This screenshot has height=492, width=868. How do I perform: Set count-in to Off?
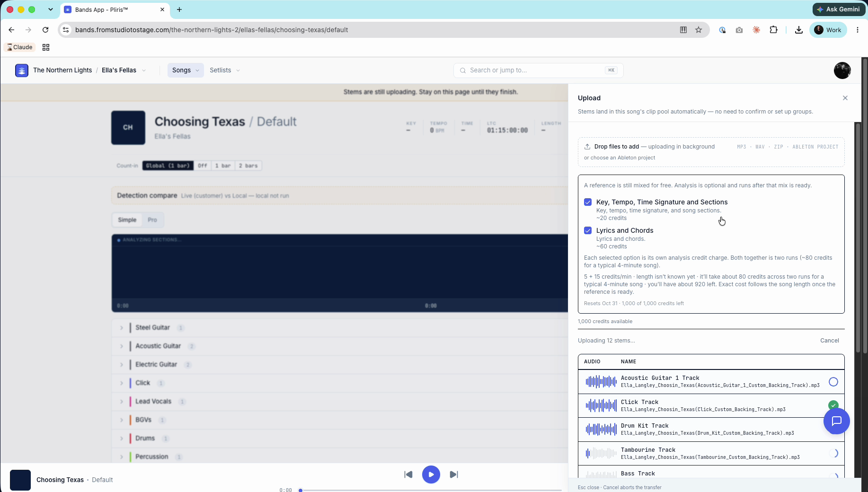(x=203, y=166)
